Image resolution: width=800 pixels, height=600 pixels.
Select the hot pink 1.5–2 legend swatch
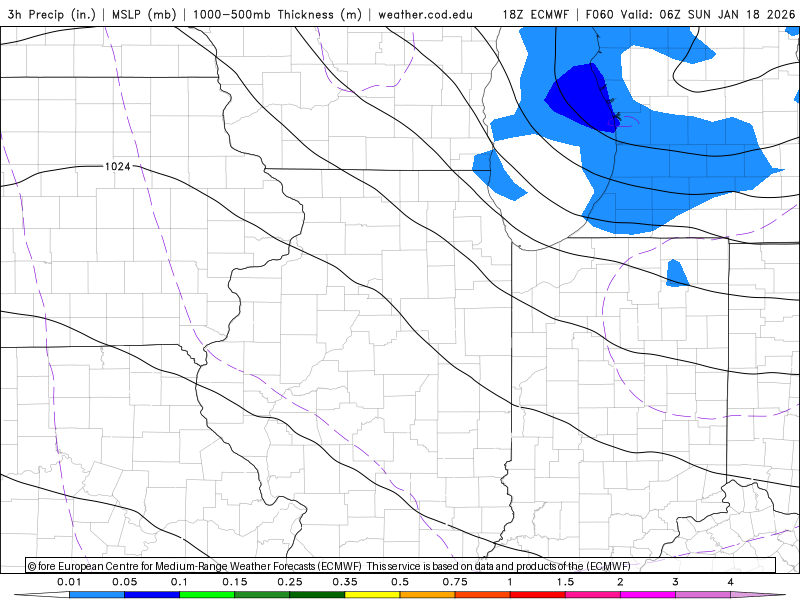tap(593, 595)
